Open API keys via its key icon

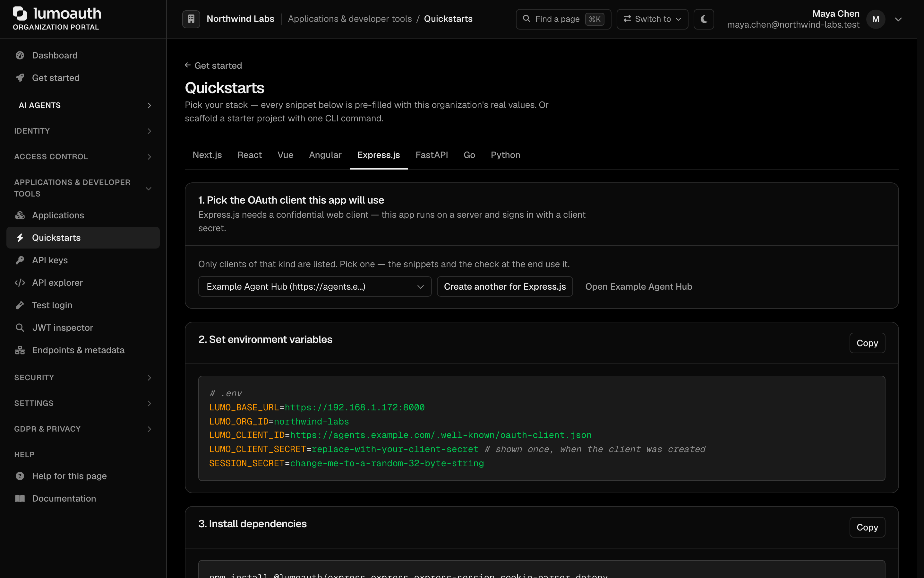[20, 260]
